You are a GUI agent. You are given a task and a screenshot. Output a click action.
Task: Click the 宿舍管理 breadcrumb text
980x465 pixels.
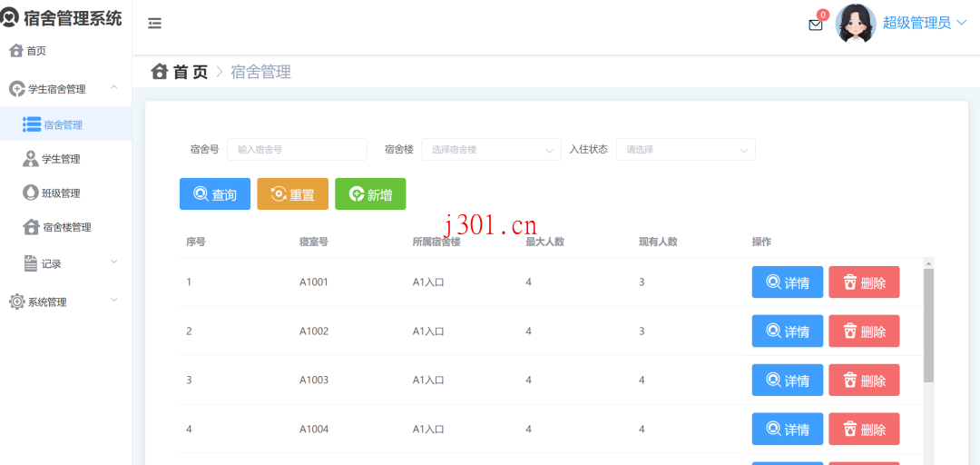[x=261, y=72]
